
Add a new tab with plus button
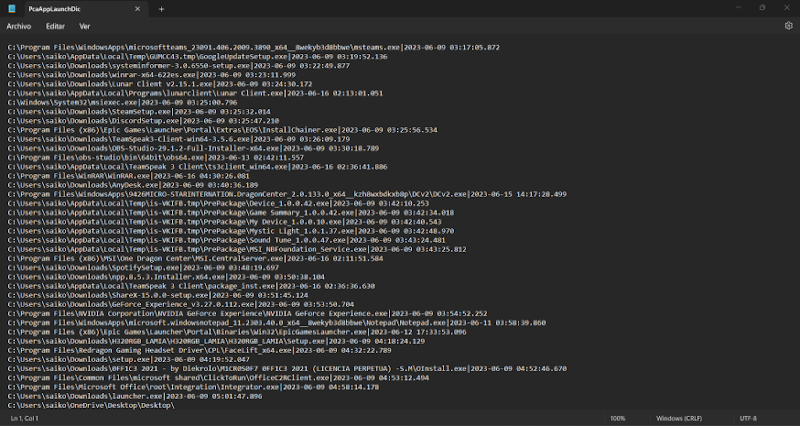[x=161, y=9]
